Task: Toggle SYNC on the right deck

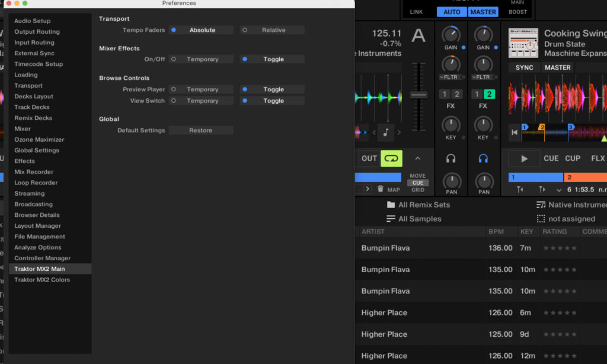Action: pos(524,68)
